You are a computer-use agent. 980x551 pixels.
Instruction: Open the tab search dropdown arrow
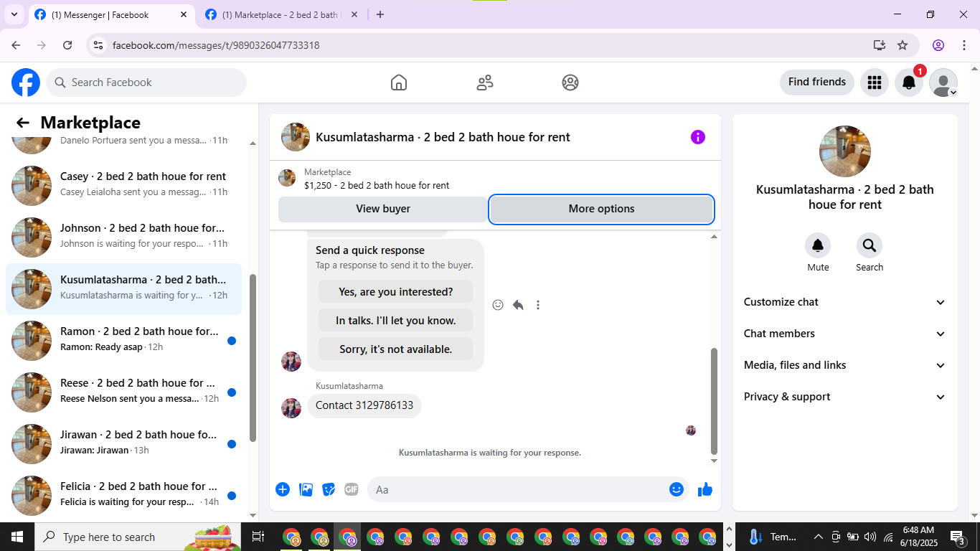click(14, 14)
